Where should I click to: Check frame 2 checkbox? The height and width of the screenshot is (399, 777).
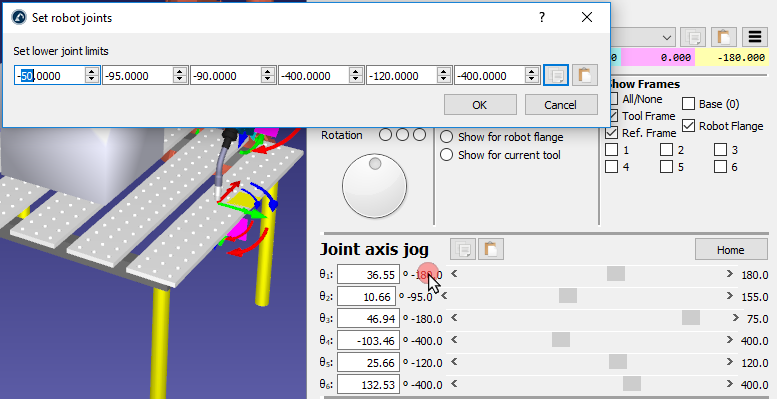pos(666,150)
